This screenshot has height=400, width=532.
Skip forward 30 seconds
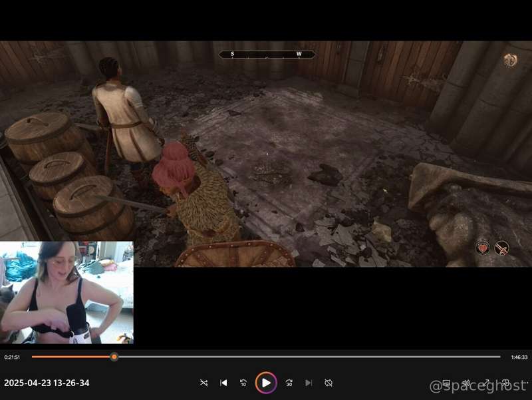pyautogui.click(x=289, y=383)
